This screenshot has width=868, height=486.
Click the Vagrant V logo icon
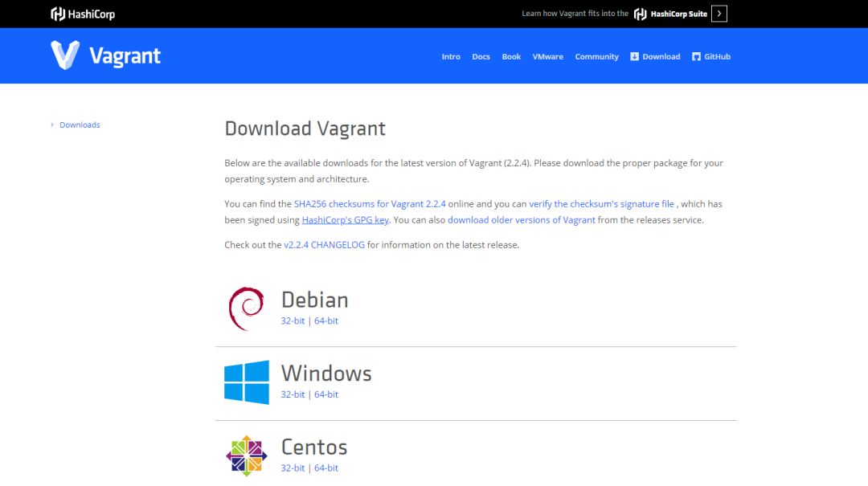65,55
